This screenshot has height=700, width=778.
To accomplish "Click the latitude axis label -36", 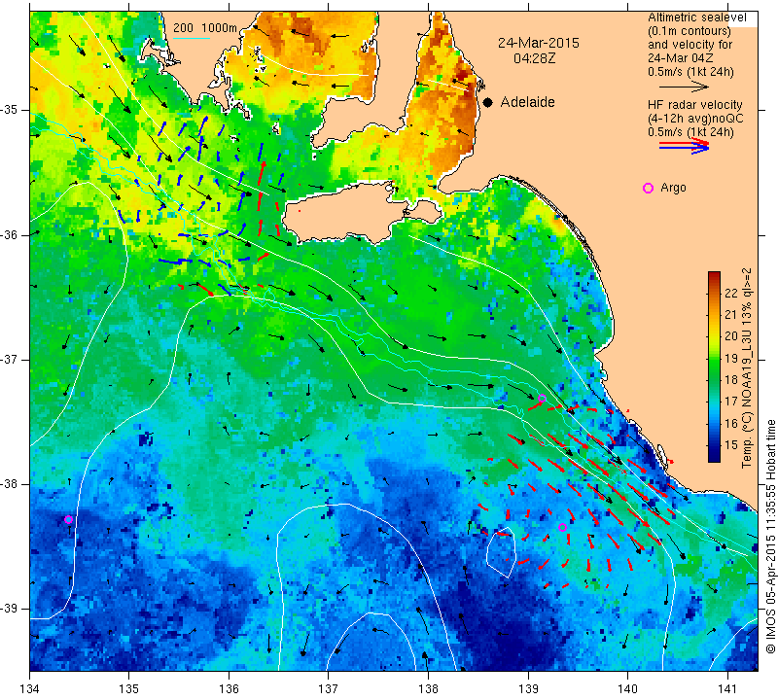I will [10, 234].
